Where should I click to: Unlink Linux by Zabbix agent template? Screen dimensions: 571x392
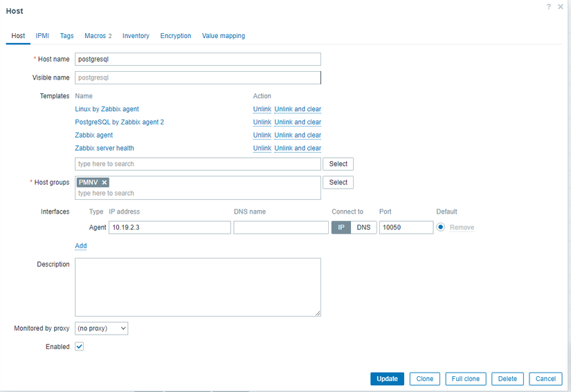pos(262,109)
